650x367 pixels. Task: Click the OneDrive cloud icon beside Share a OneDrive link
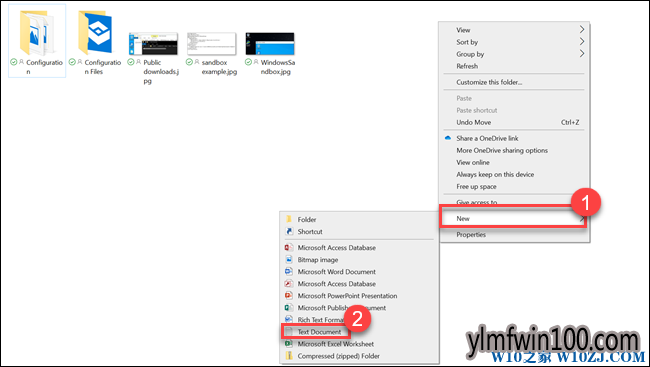[x=448, y=138]
